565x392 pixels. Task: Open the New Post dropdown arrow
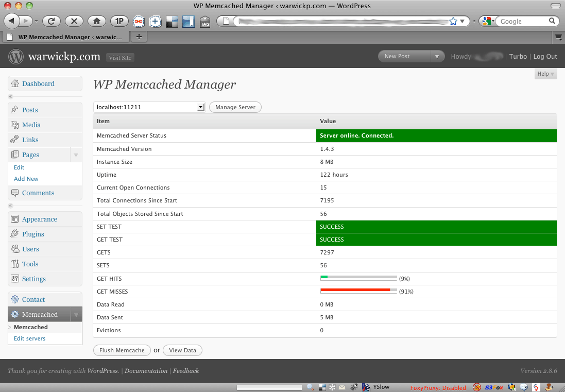[437, 56]
